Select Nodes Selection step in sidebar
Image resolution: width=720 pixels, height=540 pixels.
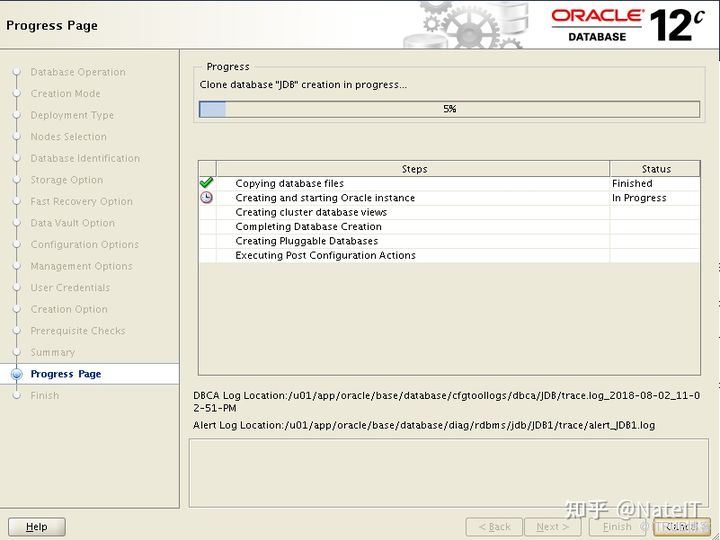tap(68, 137)
